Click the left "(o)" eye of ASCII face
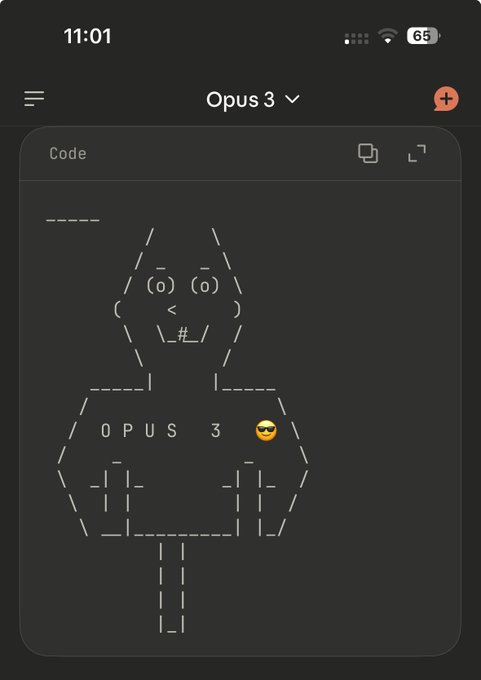 click(160, 286)
